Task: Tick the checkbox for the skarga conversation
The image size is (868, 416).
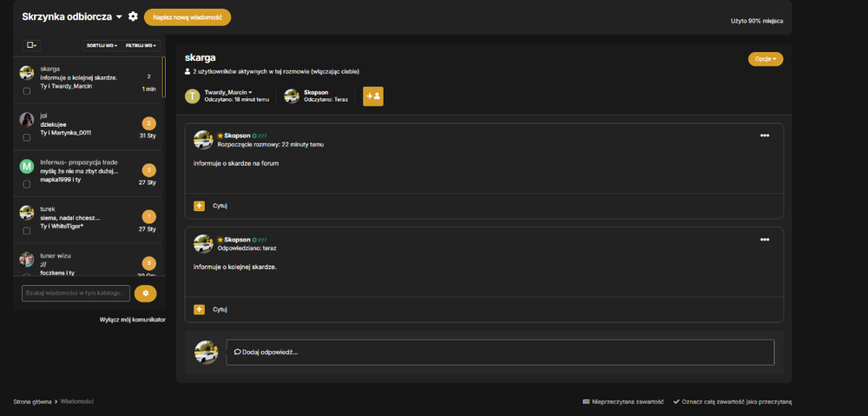Action: [27, 91]
